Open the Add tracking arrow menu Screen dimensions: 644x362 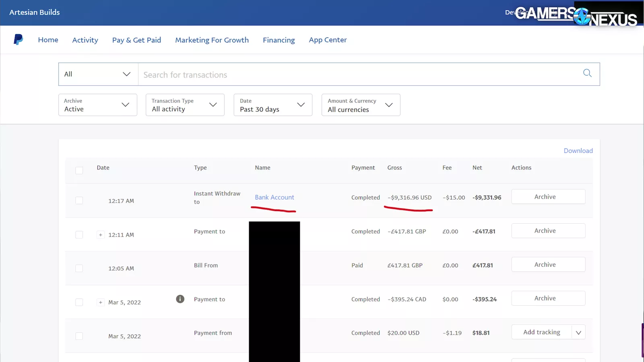pos(578,333)
